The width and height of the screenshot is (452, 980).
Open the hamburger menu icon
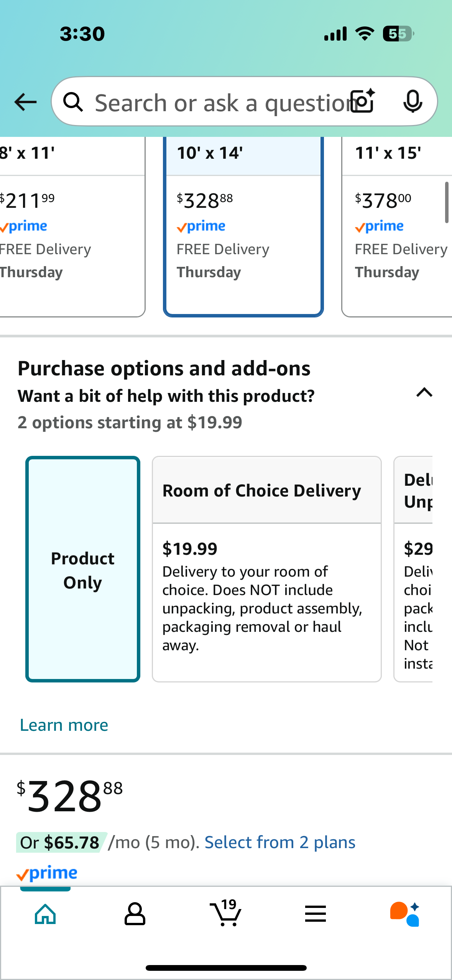tap(316, 914)
